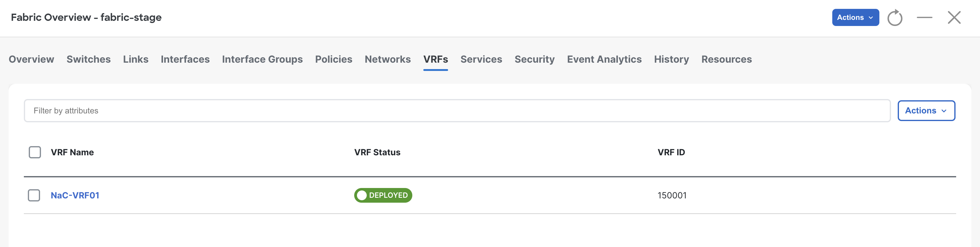The width and height of the screenshot is (980, 247).
Task: Close the Fabric Overview panel
Action: click(954, 17)
